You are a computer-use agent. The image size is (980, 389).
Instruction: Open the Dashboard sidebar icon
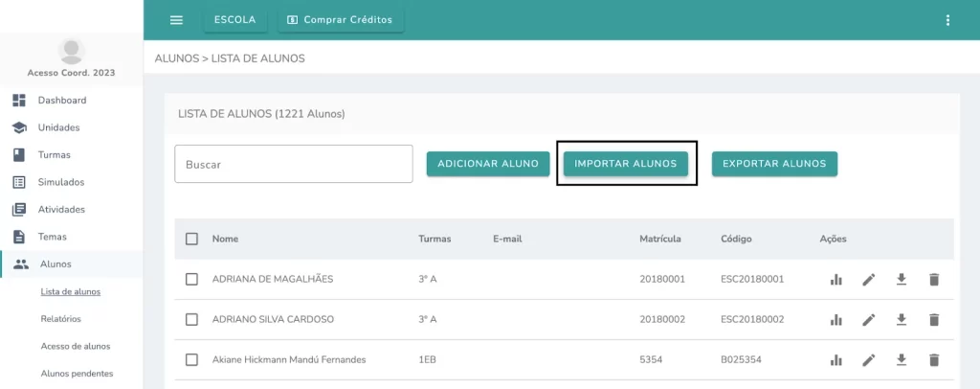19,100
